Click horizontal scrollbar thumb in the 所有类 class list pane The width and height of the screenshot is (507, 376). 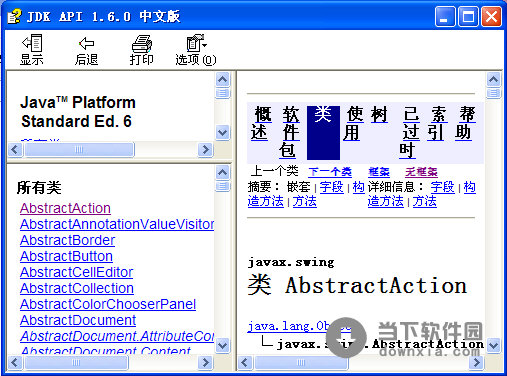point(76,362)
